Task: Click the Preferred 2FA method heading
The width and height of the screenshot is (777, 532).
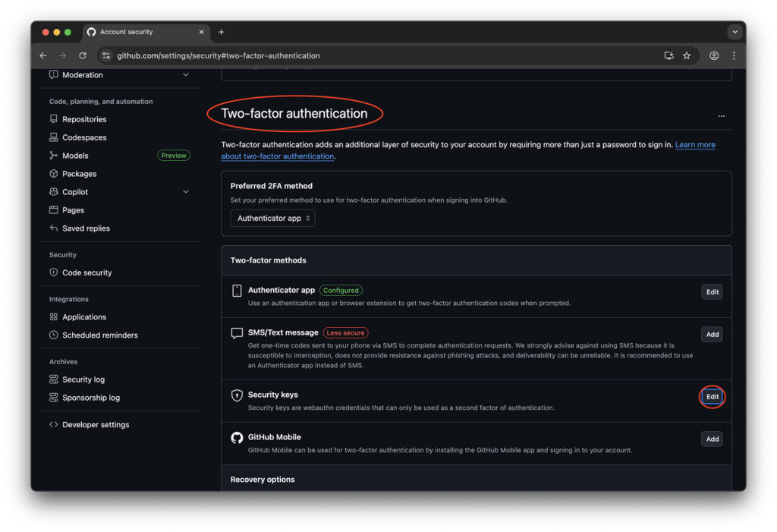Action: (x=272, y=186)
